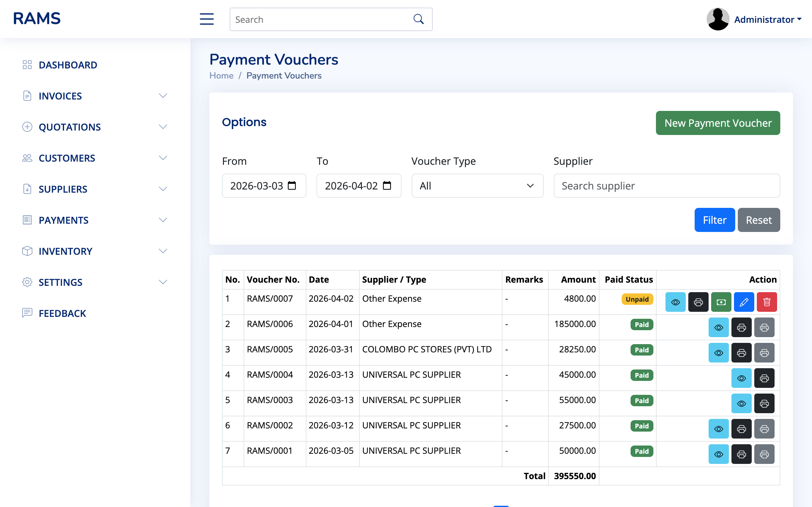Image resolution: width=812 pixels, height=507 pixels.
Task: Click the Search supplier input field
Action: [666, 186]
